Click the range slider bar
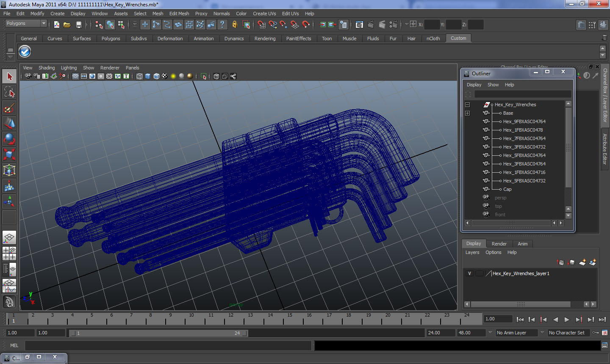Viewport: 610px width, 364px height. pos(158,333)
